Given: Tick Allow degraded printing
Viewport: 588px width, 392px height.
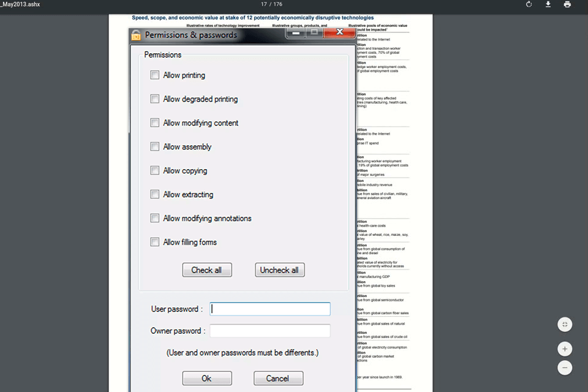Looking at the screenshot, I should (154, 99).
